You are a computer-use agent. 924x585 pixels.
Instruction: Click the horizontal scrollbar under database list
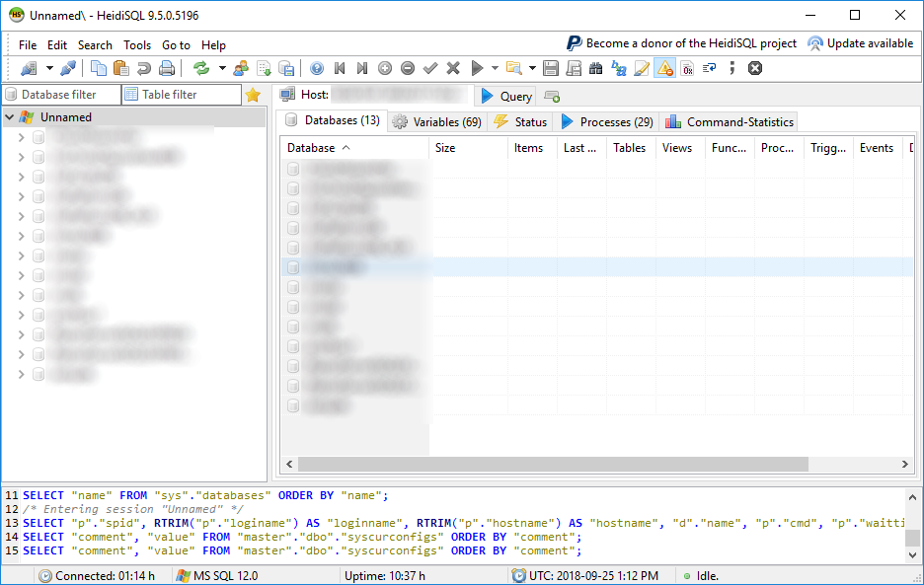553,464
